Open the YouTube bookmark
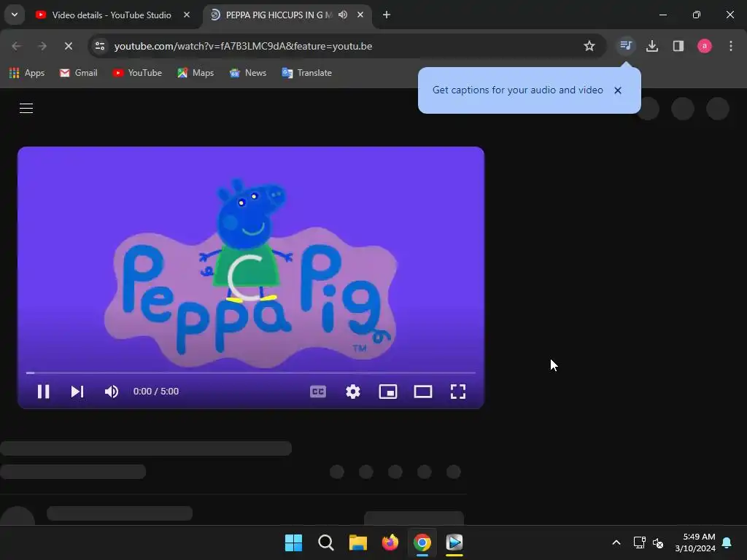Image resolution: width=747 pixels, height=560 pixels. [137, 73]
